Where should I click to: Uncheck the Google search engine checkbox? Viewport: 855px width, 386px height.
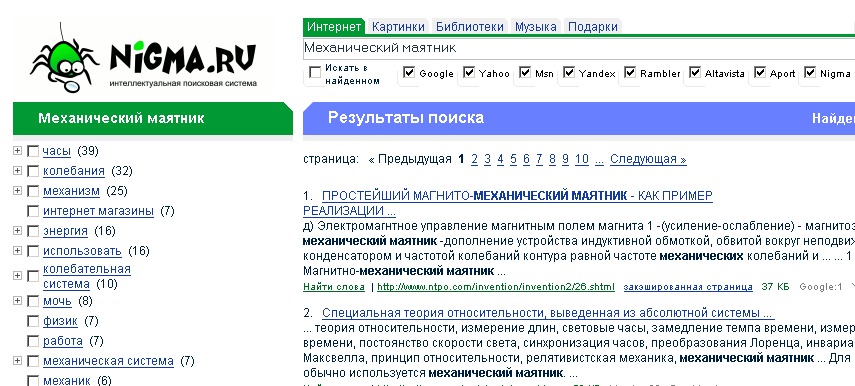point(409,73)
